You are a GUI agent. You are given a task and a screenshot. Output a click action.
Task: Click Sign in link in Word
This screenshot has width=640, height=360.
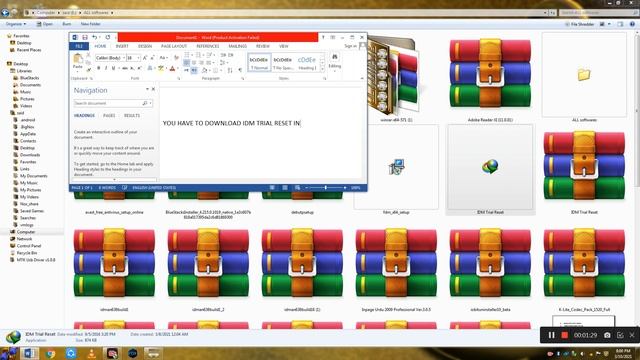coord(351,46)
